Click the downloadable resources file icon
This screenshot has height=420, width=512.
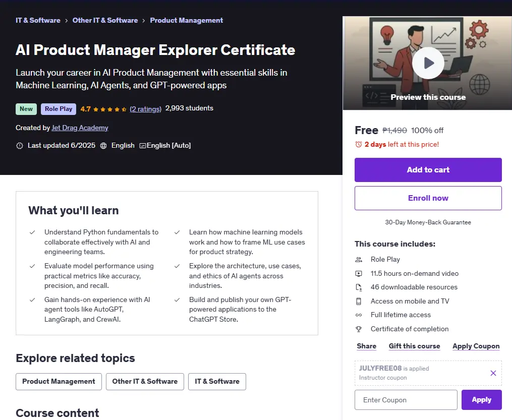click(x=359, y=287)
